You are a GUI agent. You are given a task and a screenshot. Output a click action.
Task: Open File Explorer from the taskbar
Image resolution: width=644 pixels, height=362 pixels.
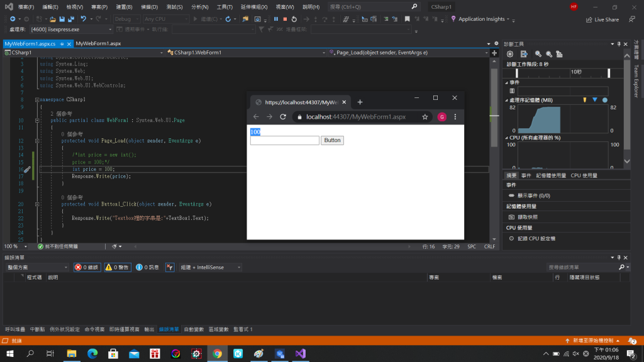[72, 354]
